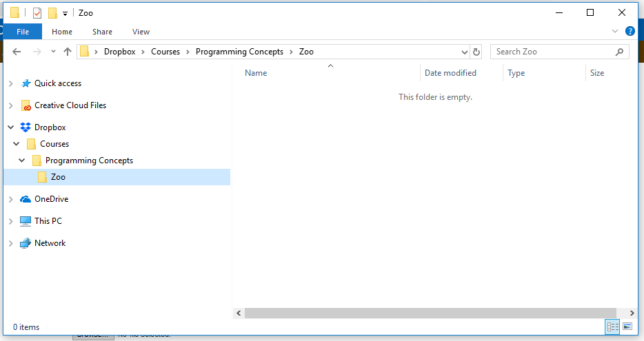Switch to Details view layout icon
Image resolution: width=644 pixels, height=341 pixels.
click(612, 327)
